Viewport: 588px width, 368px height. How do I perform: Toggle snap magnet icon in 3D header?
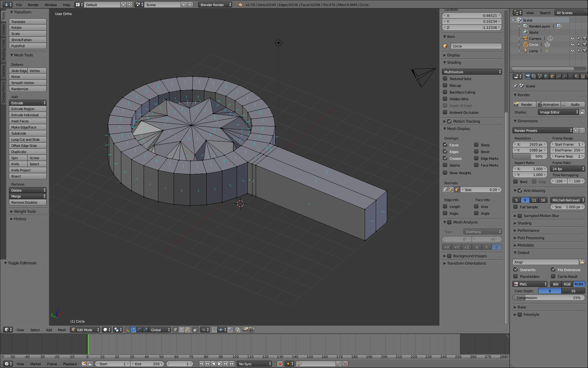click(214, 330)
